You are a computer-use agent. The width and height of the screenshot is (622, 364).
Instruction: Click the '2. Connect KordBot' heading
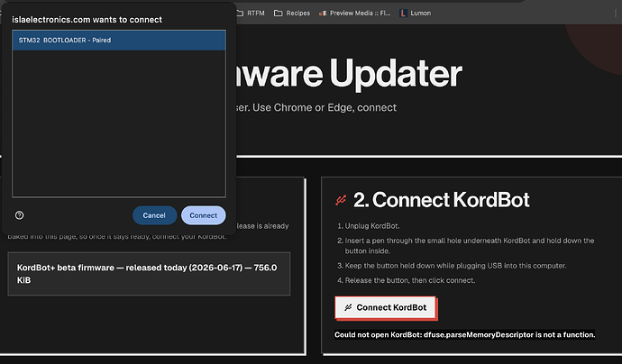(441, 200)
